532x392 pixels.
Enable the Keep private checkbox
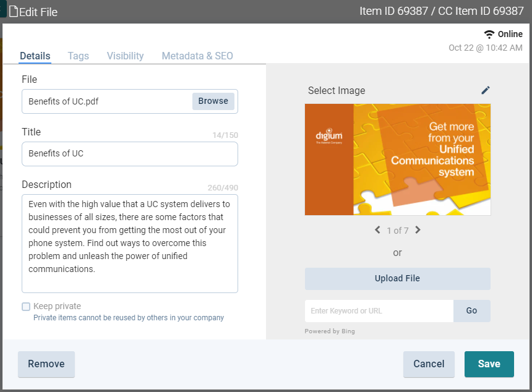(x=26, y=306)
